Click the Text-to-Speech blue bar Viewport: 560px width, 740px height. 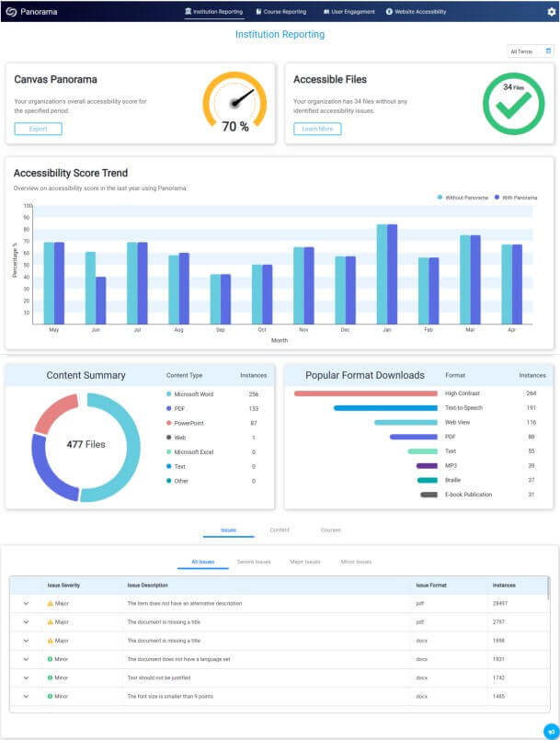pyautogui.click(x=385, y=408)
